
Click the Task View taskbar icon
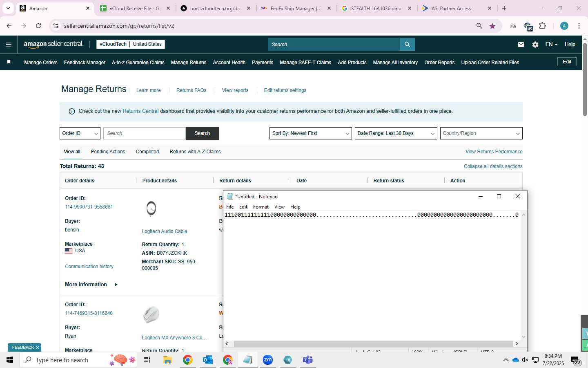[x=147, y=360]
